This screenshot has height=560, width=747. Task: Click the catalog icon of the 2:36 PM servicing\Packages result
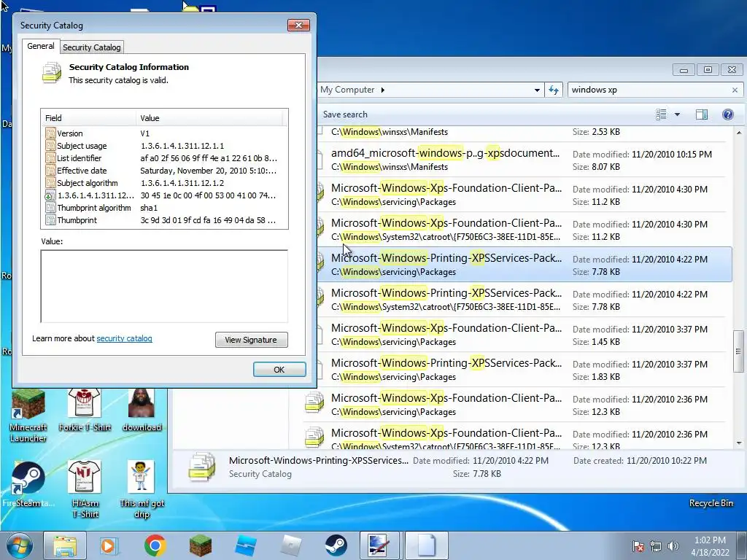coord(314,402)
